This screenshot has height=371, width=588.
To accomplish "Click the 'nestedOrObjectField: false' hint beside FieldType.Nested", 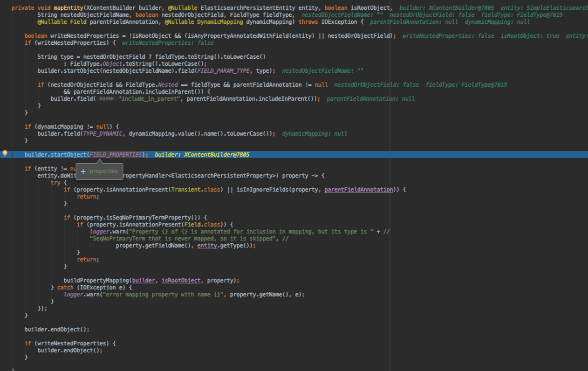I will pos(376,85).
